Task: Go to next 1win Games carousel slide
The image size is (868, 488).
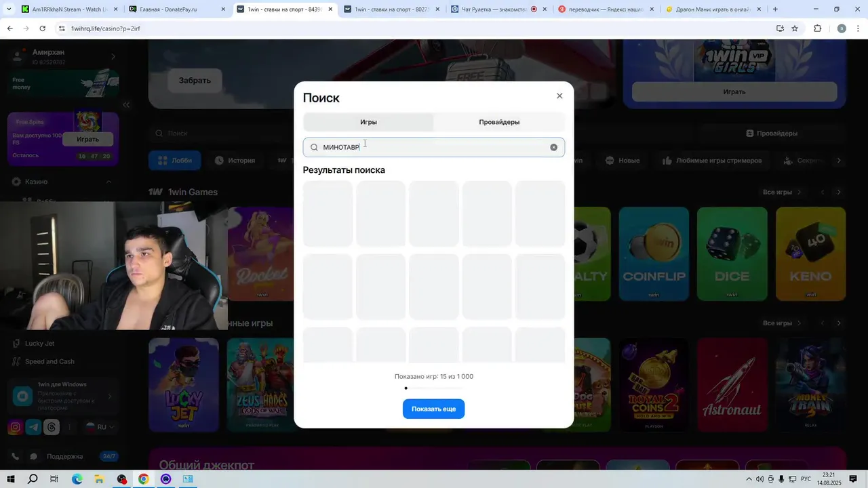Action: pos(839,192)
